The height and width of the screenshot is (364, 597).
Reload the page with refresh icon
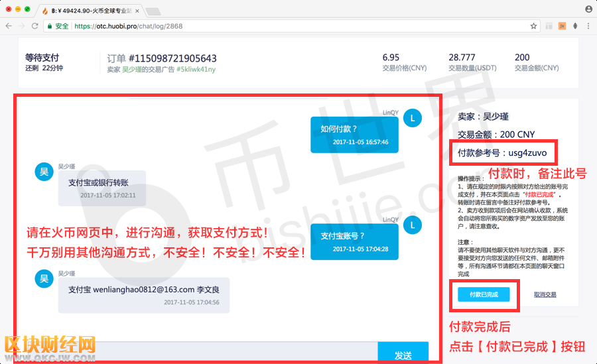point(35,26)
